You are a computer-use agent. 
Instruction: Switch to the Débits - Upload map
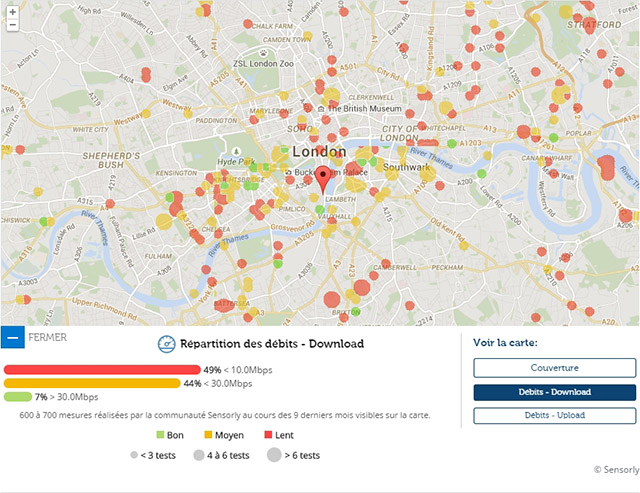point(555,415)
